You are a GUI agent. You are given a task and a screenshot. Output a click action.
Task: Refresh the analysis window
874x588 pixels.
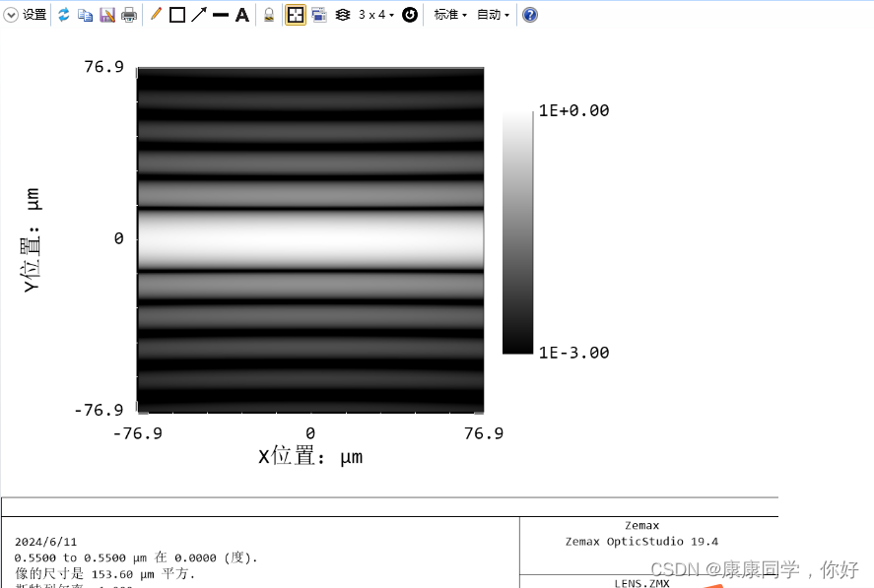63,15
